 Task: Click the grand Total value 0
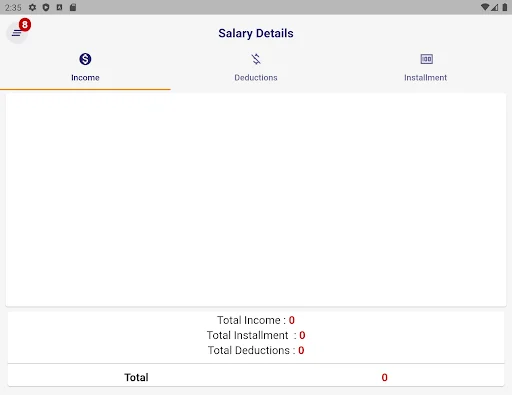pyautogui.click(x=384, y=377)
